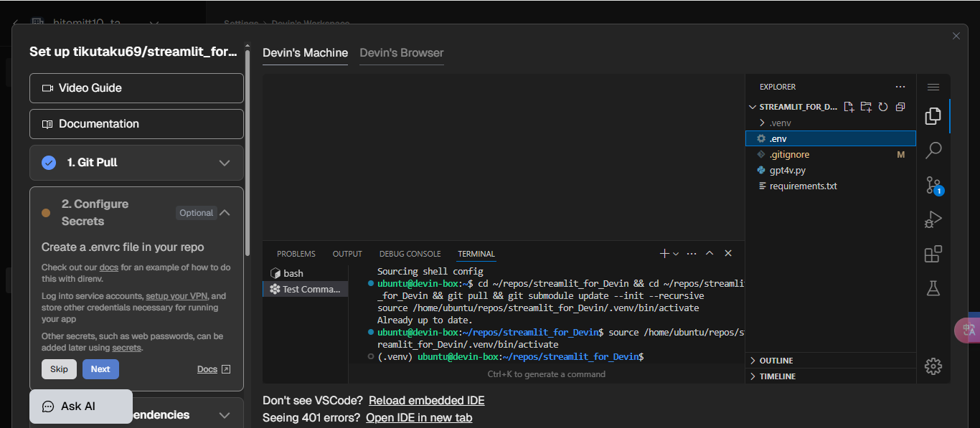980x428 pixels.
Task: Click the New File icon in Explorer
Action: 849,106
